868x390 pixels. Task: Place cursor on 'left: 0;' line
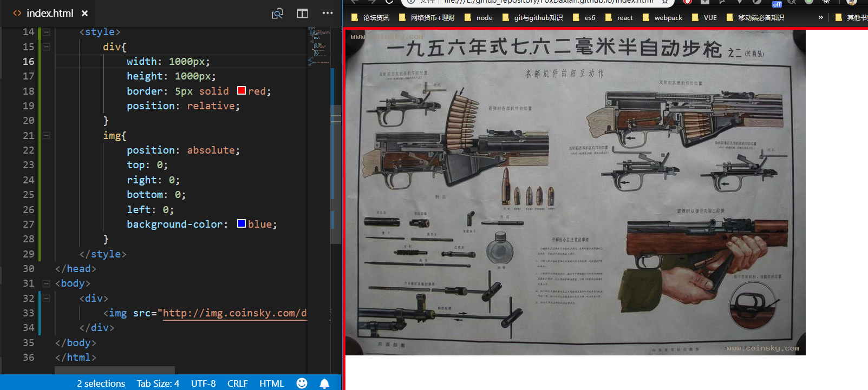[x=151, y=210]
